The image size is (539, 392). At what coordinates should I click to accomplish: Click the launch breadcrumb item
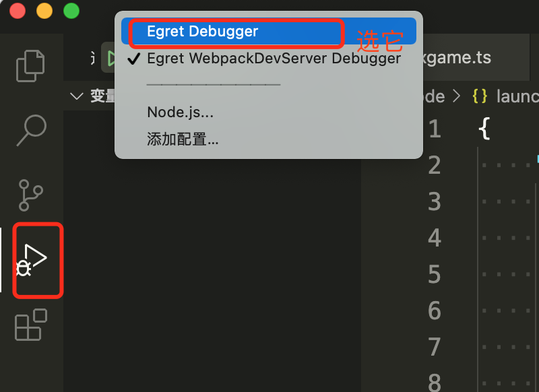click(x=517, y=96)
